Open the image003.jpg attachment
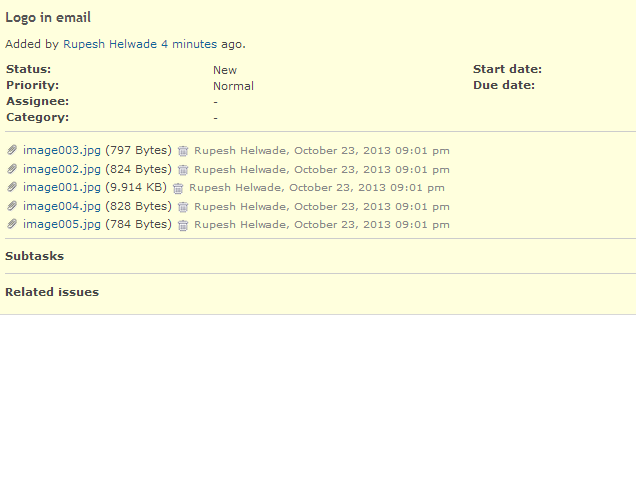Viewport: 636px width, 487px height. [62, 150]
